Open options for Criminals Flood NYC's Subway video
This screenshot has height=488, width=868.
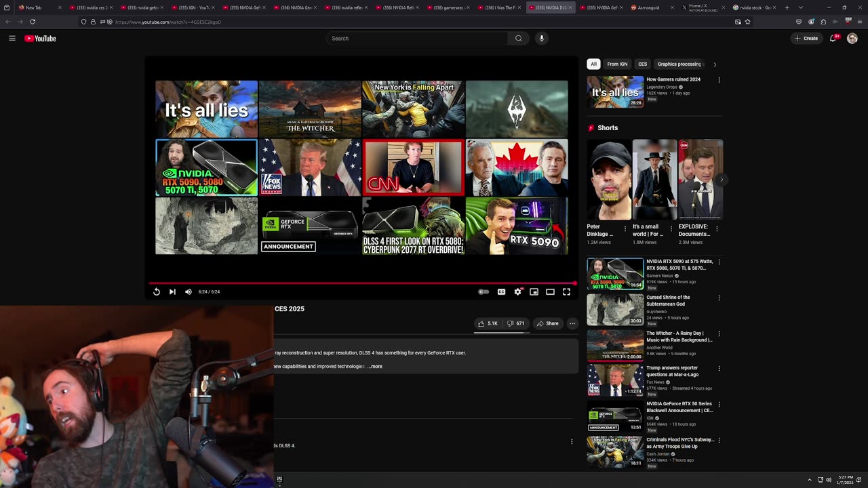click(x=719, y=441)
